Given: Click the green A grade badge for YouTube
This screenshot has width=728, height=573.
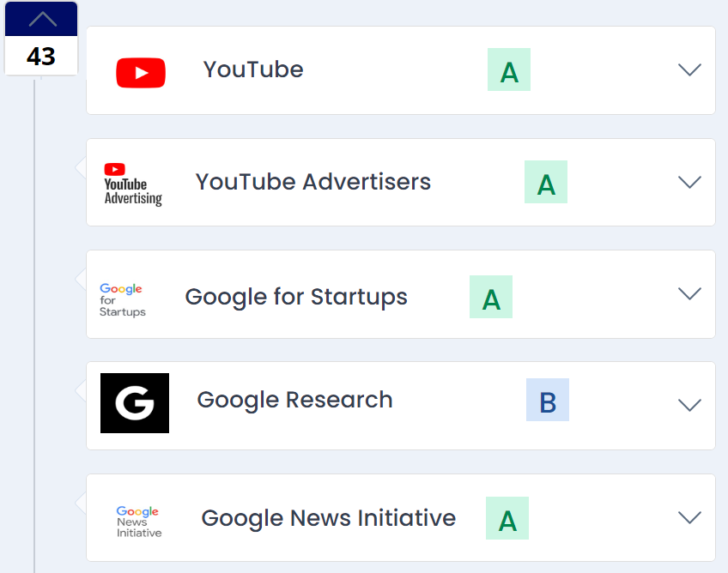Looking at the screenshot, I should 509,69.
